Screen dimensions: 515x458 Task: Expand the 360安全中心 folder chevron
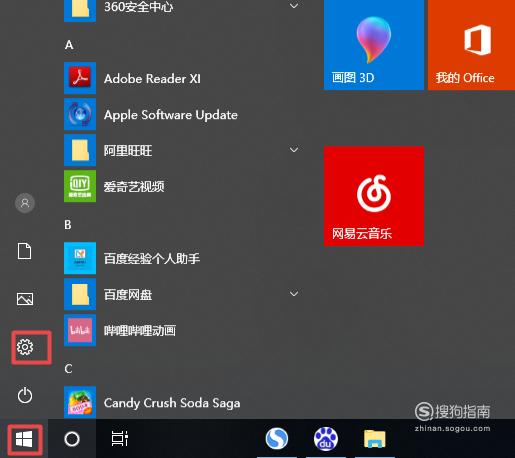[294, 5]
